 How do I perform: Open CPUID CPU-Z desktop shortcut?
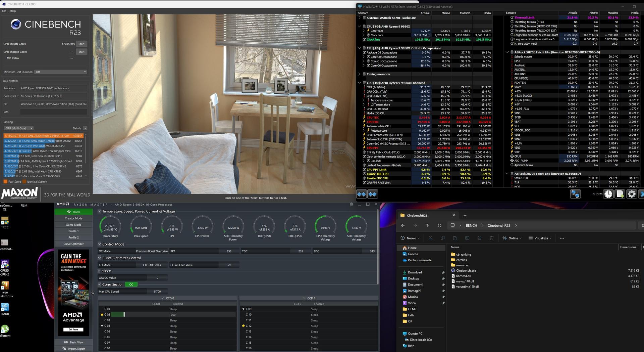click(5, 268)
